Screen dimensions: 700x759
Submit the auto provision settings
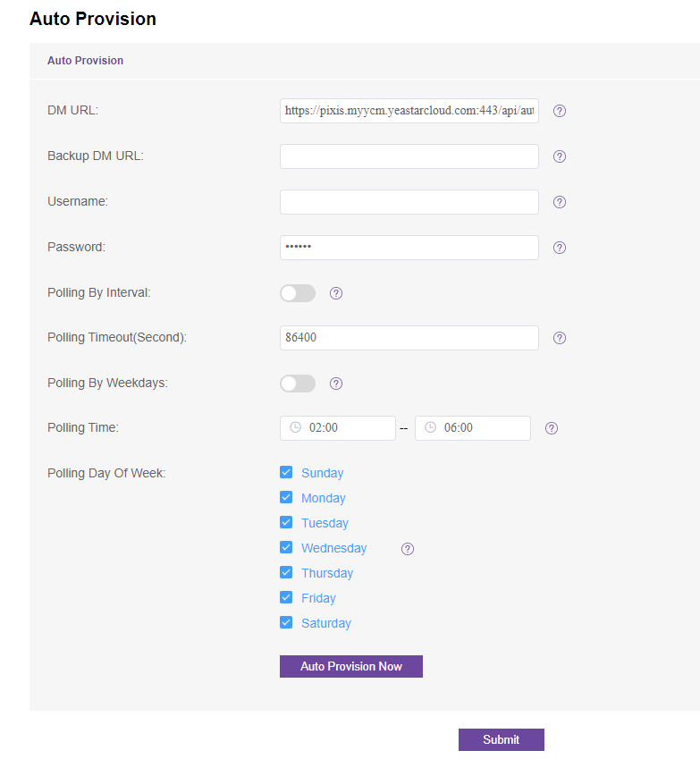[x=501, y=739]
